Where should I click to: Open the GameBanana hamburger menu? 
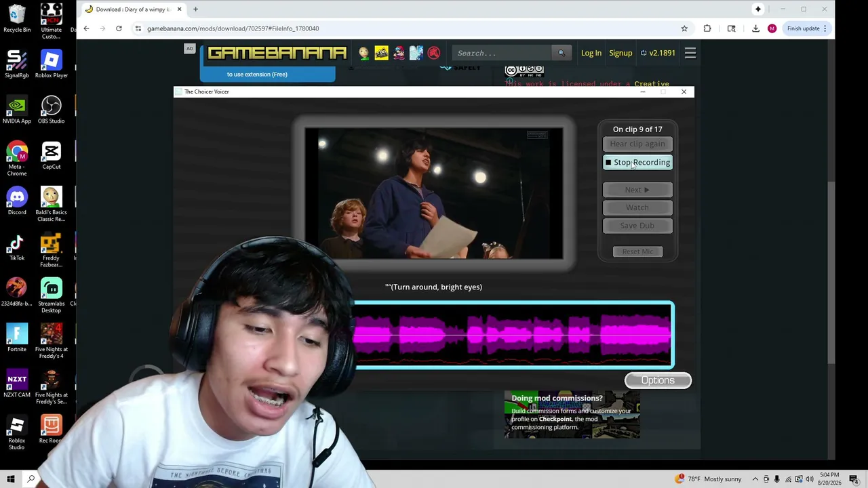690,53
